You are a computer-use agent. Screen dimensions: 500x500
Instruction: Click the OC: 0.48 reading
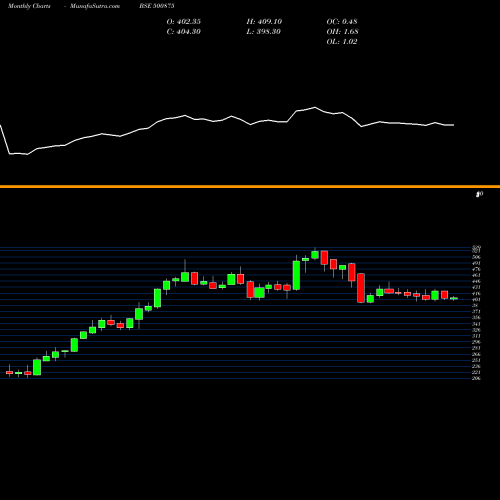point(342,22)
